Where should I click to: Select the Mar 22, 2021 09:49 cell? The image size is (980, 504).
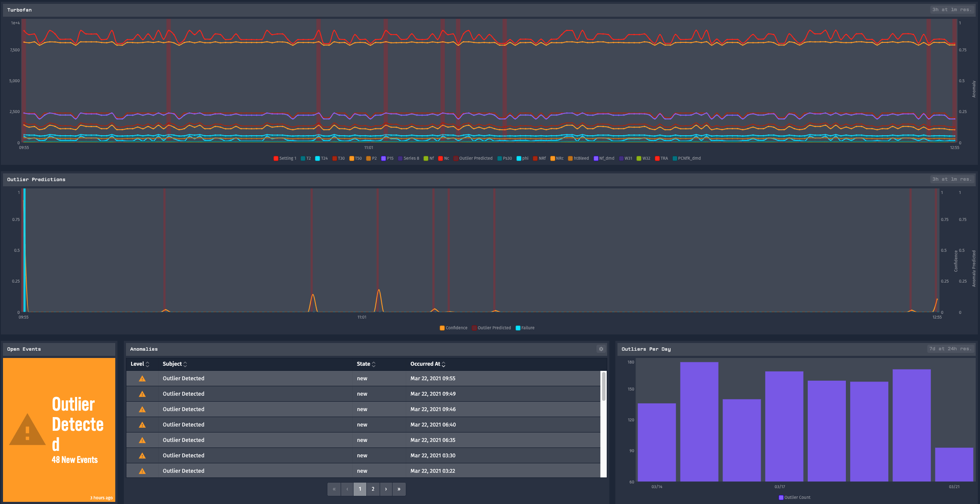point(433,394)
